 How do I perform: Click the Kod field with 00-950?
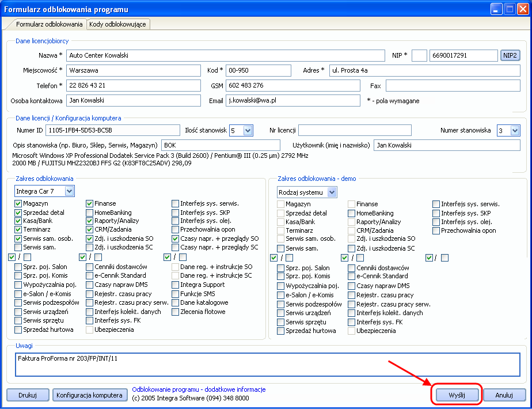coord(258,71)
